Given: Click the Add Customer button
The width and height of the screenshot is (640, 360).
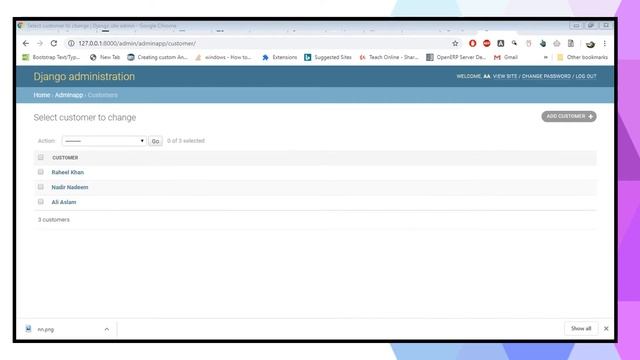Looking at the screenshot, I should point(569,116).
